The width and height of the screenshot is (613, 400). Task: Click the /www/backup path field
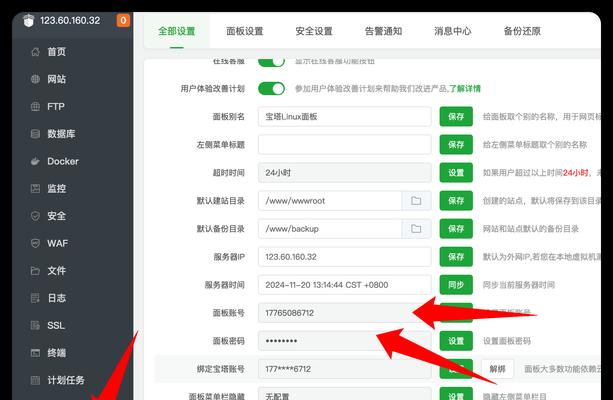tap(330, 229)
